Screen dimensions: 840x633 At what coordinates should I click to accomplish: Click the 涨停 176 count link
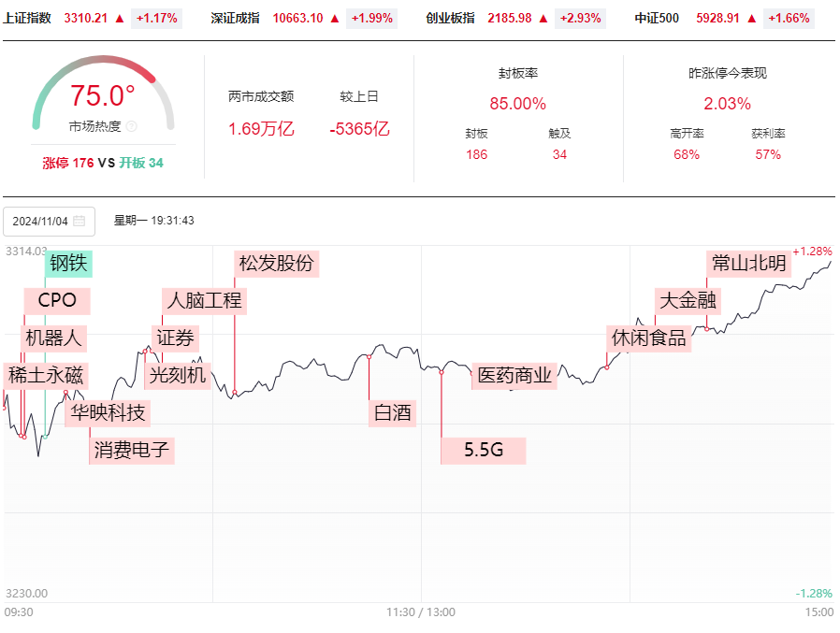pyautogui.click(x=68, y=163)
